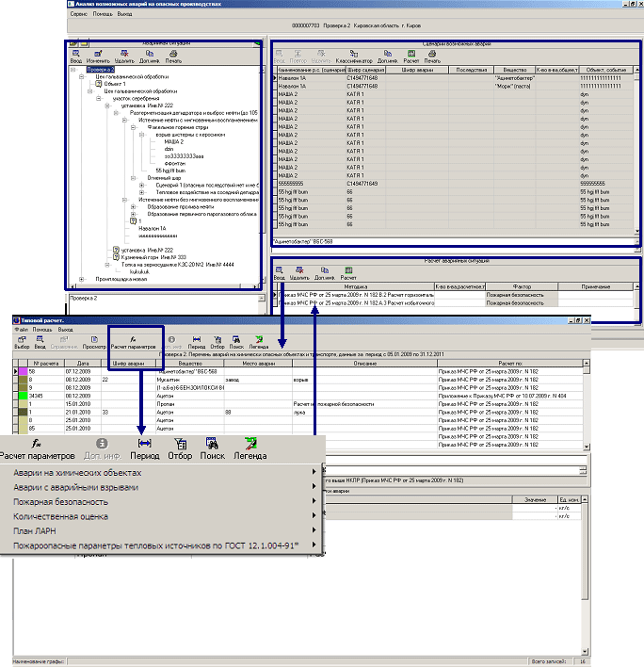The image size is (644, 667).
Task: Expand the Образование пролива нефти node
Action: [x=134, y=206]
